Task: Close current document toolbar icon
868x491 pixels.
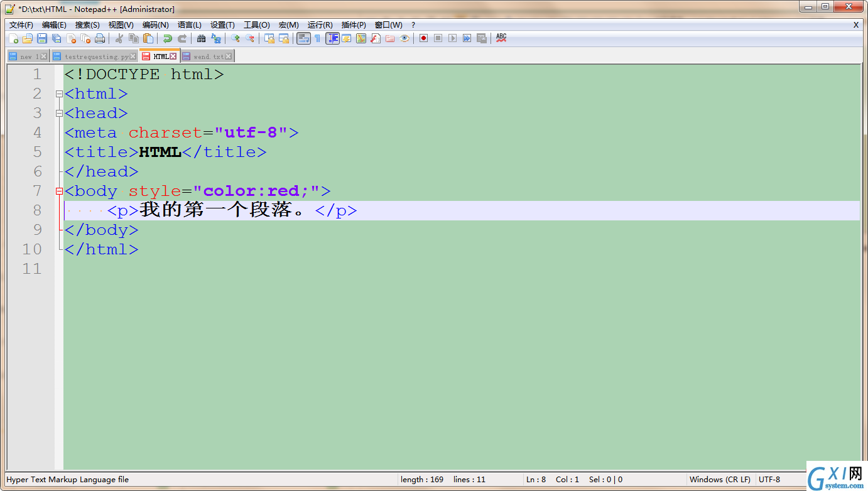Action: point(71,38)
